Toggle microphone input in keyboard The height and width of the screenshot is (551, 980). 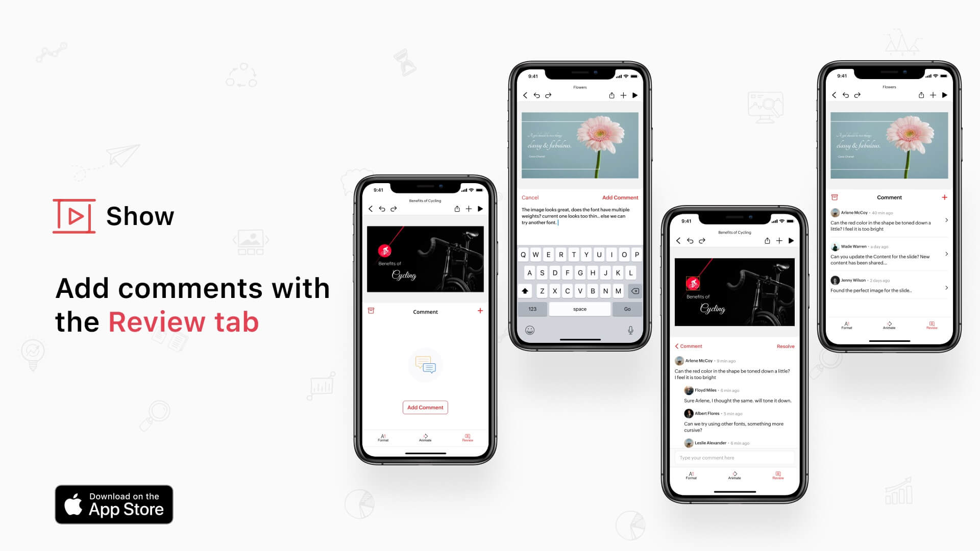coord(630,330)
